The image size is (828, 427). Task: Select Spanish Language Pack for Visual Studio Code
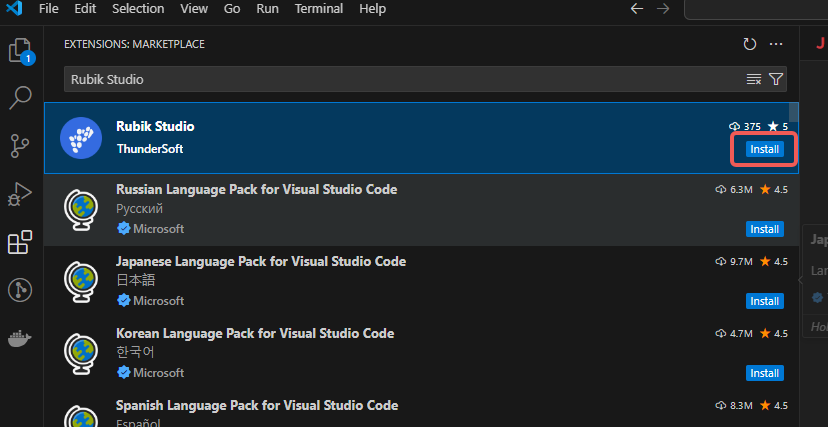coord(257,405)
